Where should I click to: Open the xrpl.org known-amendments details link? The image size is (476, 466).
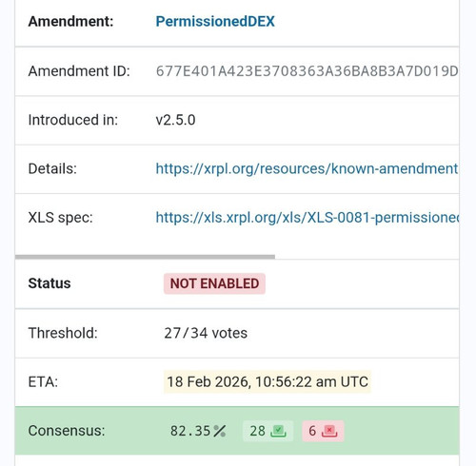click(307, 168)
